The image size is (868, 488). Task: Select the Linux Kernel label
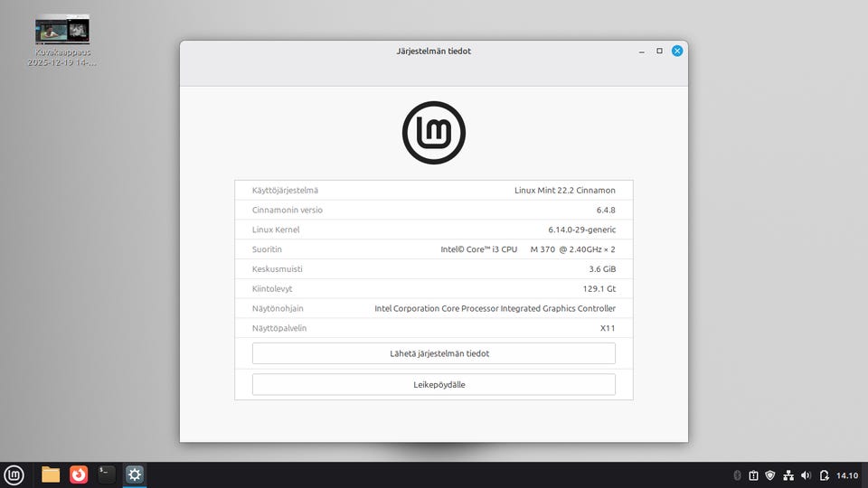276,230
